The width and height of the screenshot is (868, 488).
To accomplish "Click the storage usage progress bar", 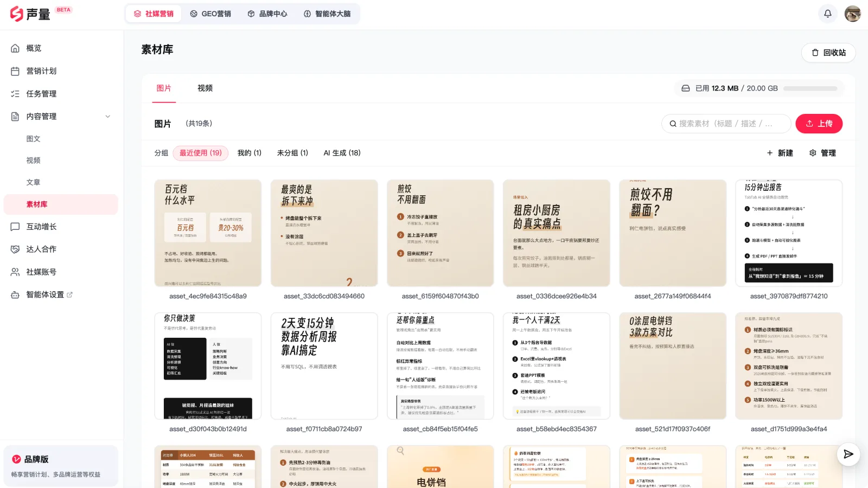I will pos(810,88).
